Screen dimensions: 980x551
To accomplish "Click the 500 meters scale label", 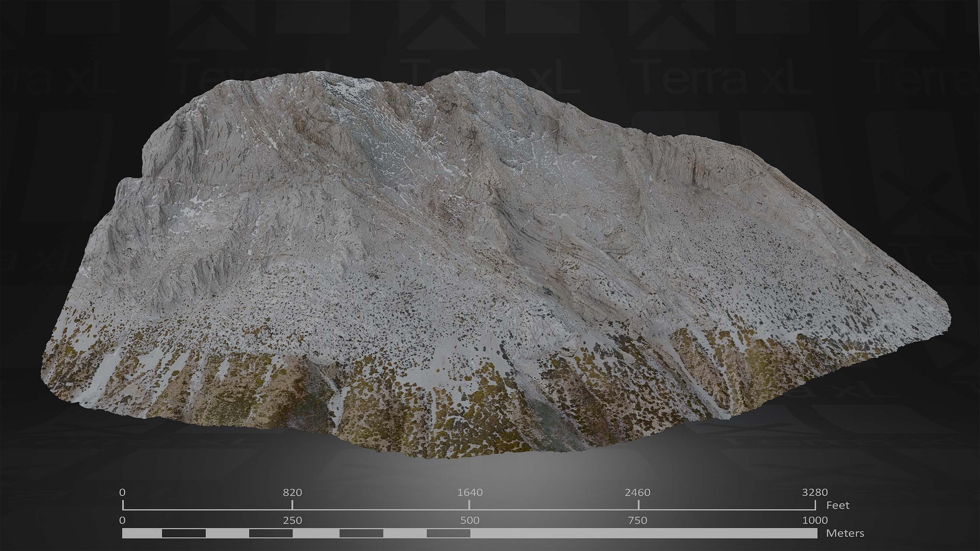I will tap(470, 520).
